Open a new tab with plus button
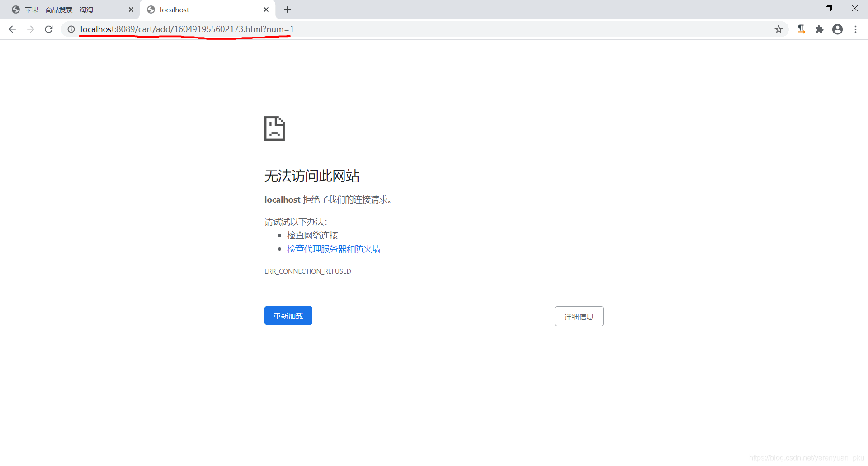The image size is (868, 466). 288,10
